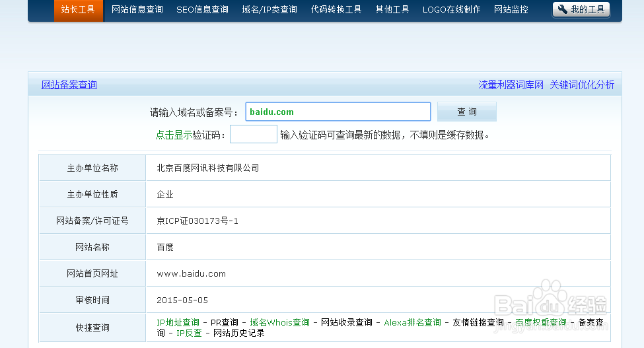The image size is (644, 348).
Task: Focus the domain input containing baidu.com
Action: [x=338, y=112]
